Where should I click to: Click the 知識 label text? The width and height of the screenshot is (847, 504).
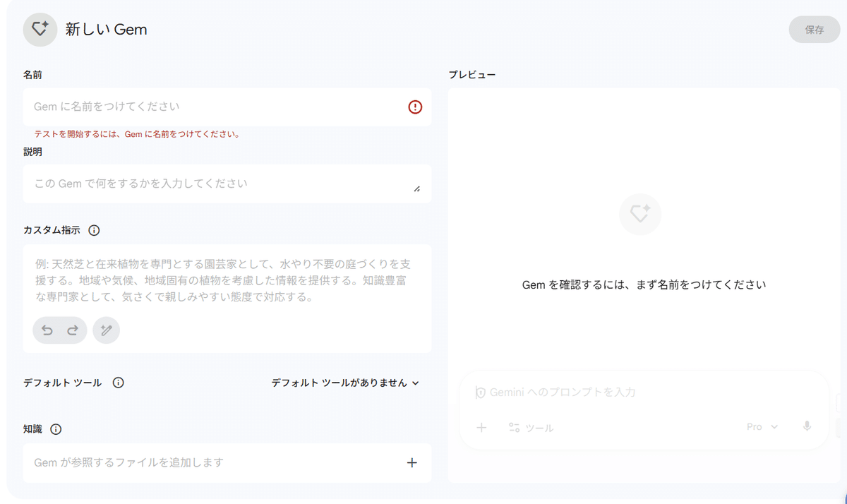[32, 429]
